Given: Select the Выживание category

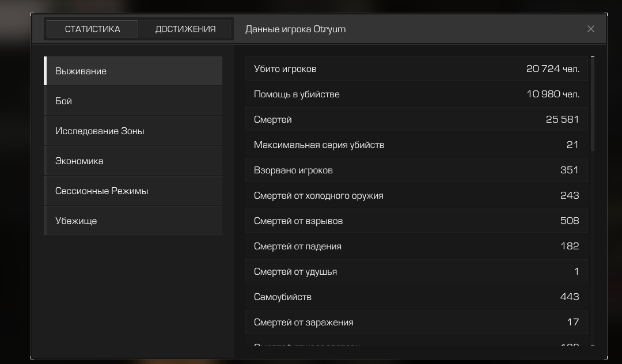Looking at the screenshot, I should tap(133, 71).
